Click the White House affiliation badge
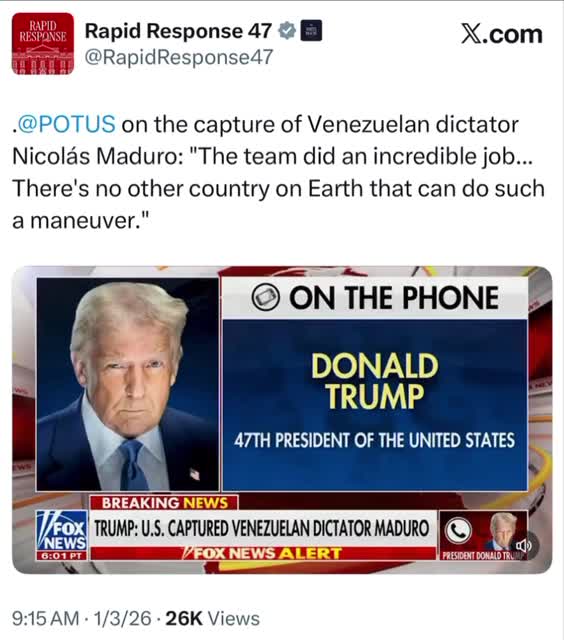This screenshot has width=564, height=640. (x=311, y=31)
